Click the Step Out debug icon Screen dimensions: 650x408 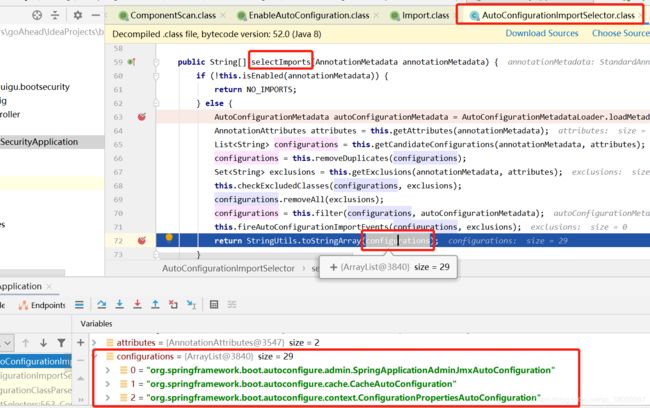tap(155, 305)
